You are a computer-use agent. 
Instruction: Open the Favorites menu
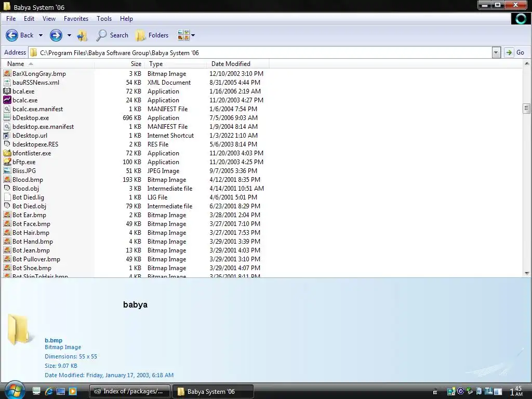click(x=76, y=19)
